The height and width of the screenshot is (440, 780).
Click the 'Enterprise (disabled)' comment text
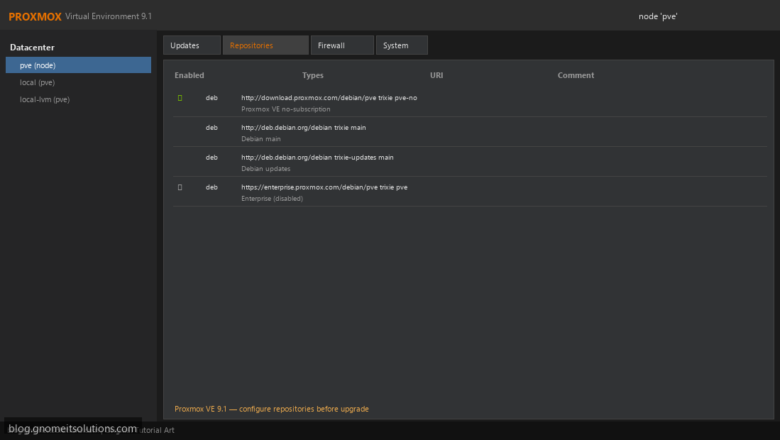pyautogui.click(x=272, y=198)
